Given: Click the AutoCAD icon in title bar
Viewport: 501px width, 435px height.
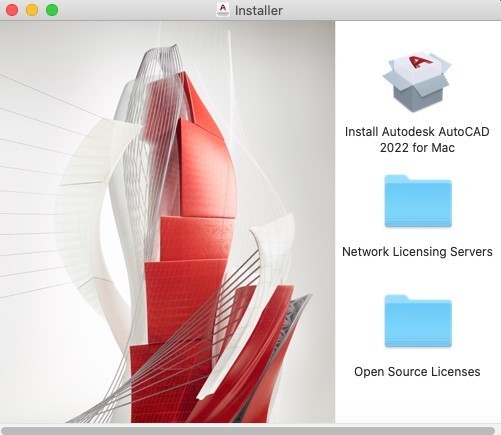Looking at the screenshot, I should [x=223, y=10].
